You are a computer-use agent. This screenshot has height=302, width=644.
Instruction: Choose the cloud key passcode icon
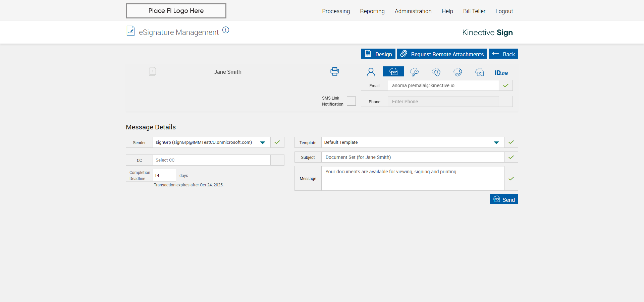point(414,72)
